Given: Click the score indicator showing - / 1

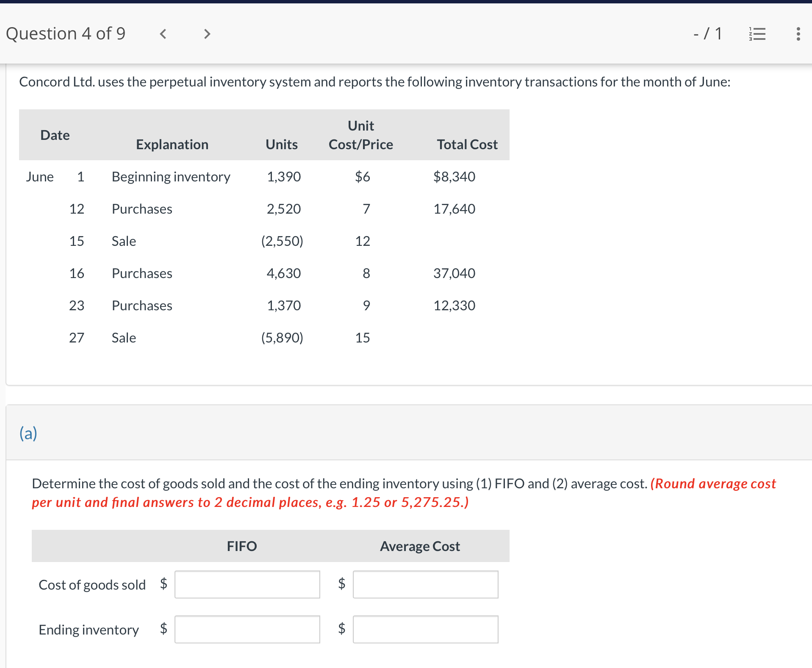Looking at the screenshot, I should (708, 34).
